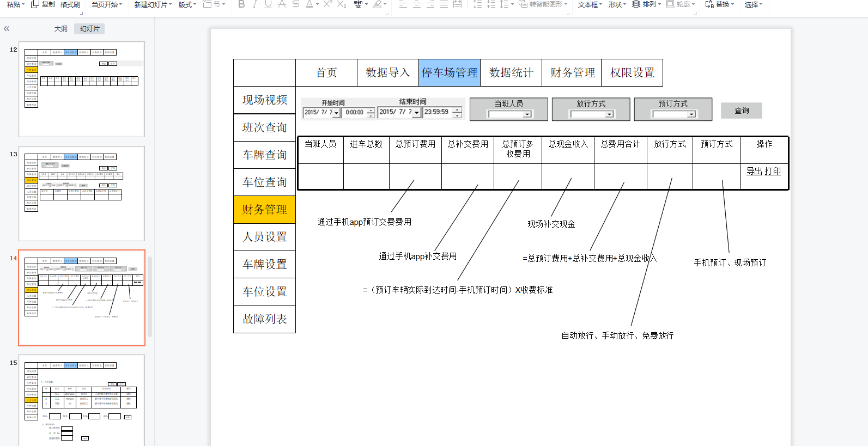The width and height of the screenshot is (868, 446).
Task: Click the 财务管理 top tab on the slide
Action: tap(572, 72)
